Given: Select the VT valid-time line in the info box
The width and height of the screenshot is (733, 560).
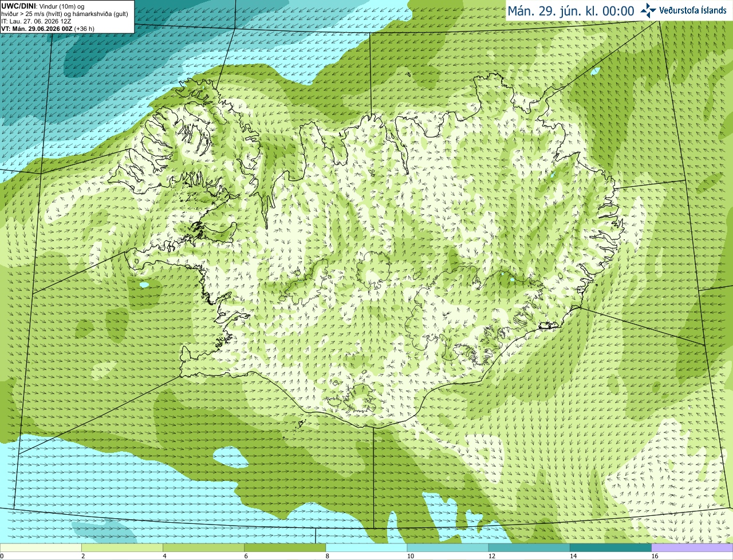Looking at the screenshot, I should pos(48,29).
